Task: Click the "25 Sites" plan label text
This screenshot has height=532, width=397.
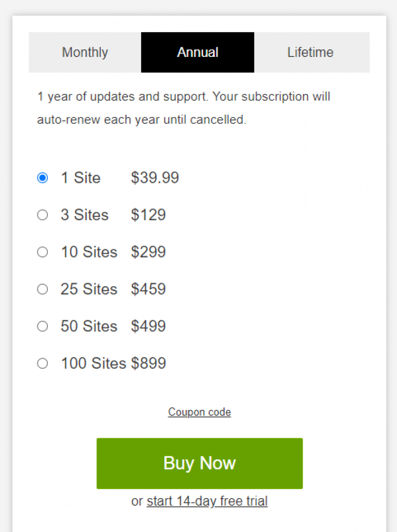Action: point(89,289)
